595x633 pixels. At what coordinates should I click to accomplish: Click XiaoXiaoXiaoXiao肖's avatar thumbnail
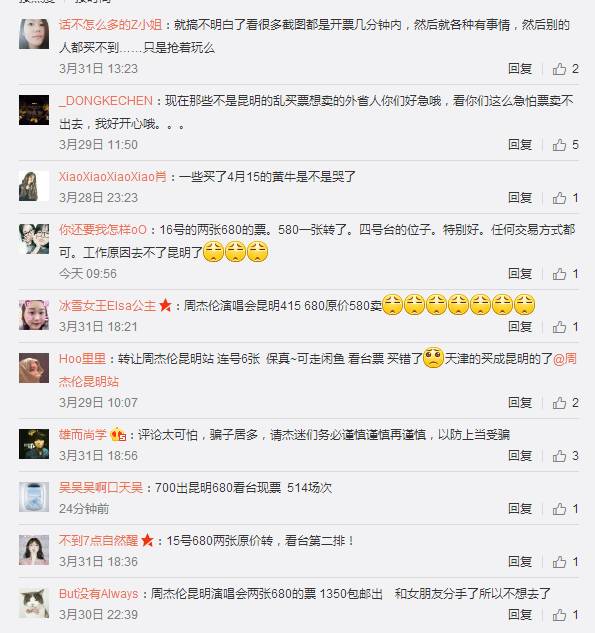34,186
